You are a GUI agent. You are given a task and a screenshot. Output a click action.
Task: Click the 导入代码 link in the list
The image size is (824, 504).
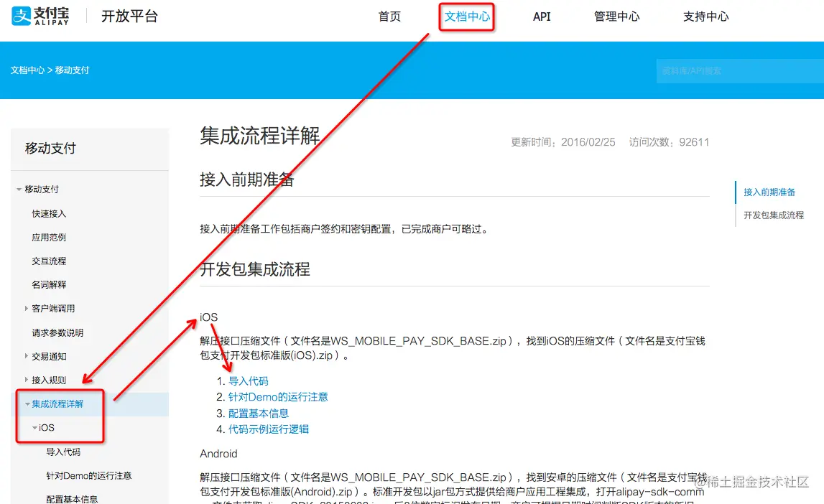coord(248,381)
